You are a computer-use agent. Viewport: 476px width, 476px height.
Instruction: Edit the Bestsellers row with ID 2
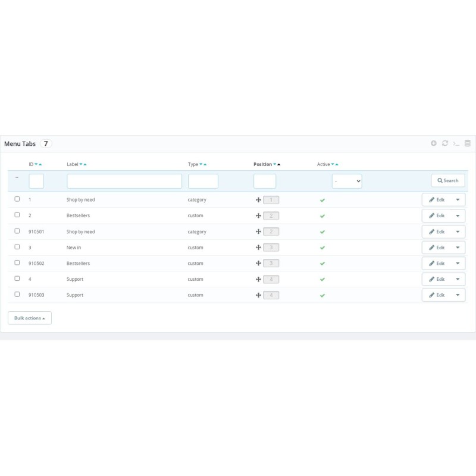pos(437,215)
